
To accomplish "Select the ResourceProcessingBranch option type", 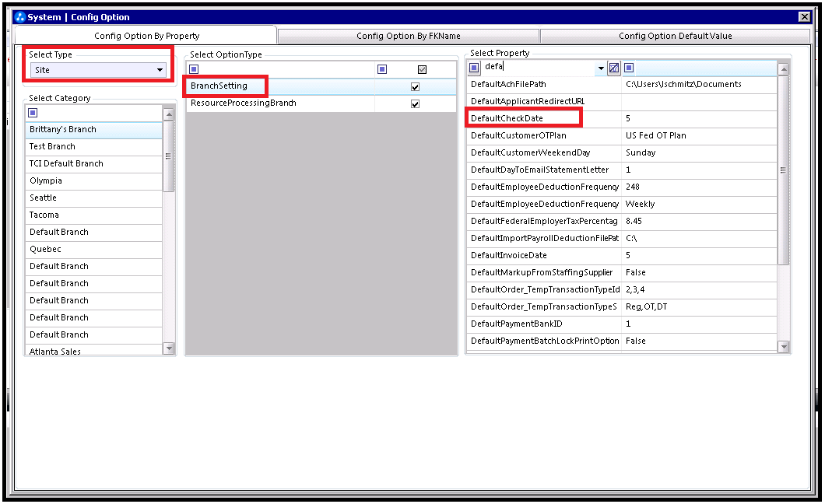I will [321, 103].
